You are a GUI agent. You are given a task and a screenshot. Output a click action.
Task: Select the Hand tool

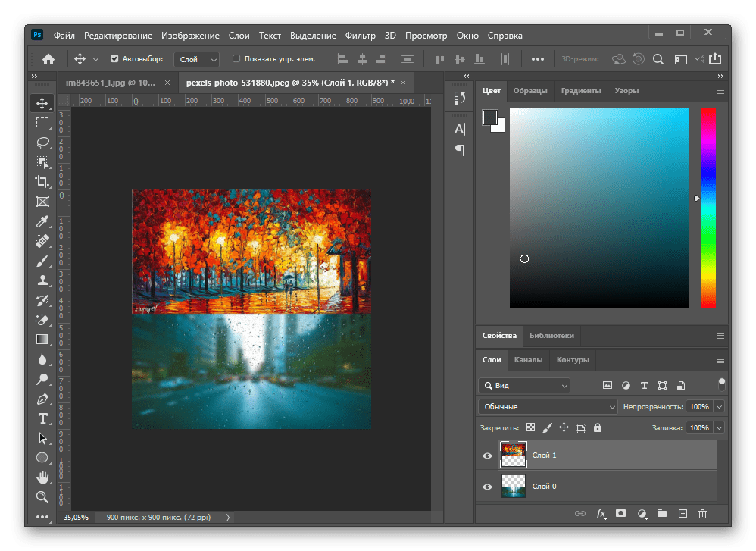42,477
